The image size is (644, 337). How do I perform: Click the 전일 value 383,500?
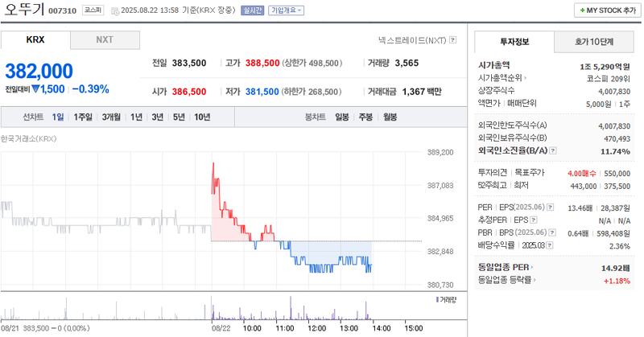(x=189, y=64)
